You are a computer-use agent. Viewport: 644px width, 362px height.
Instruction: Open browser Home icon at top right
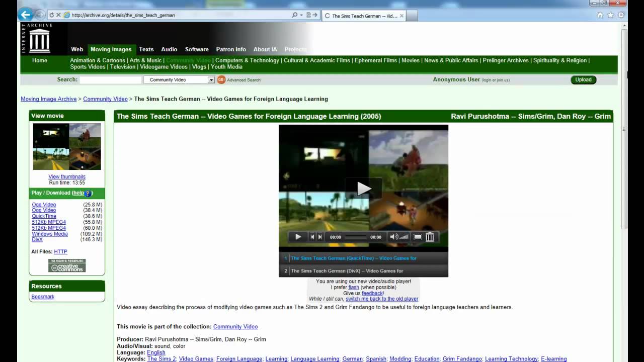tap(600, 15)
